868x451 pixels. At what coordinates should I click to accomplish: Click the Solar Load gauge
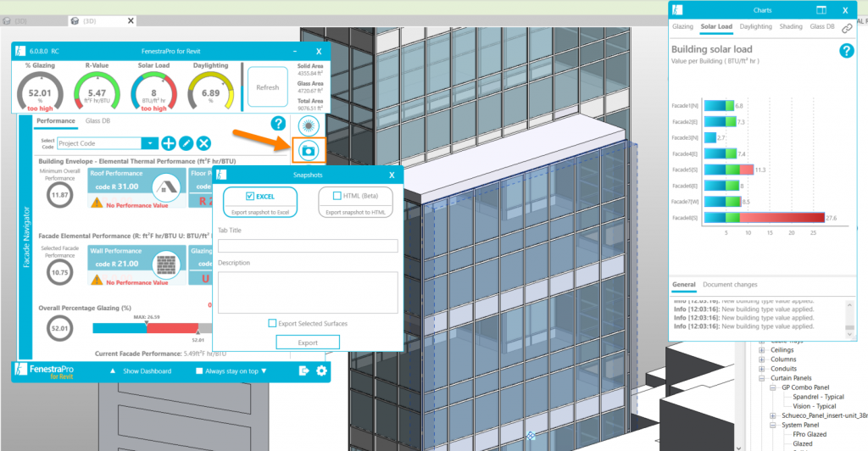click(x=154, y=92)
